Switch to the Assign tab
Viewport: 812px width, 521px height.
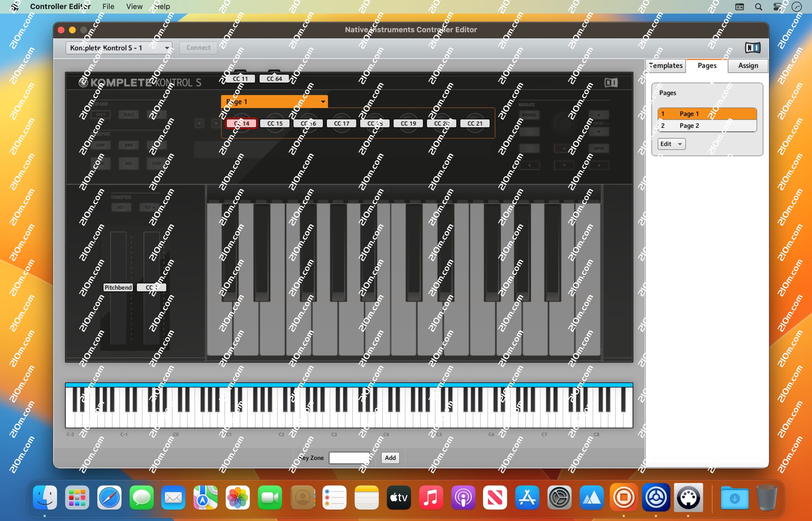tap(748, 66)
